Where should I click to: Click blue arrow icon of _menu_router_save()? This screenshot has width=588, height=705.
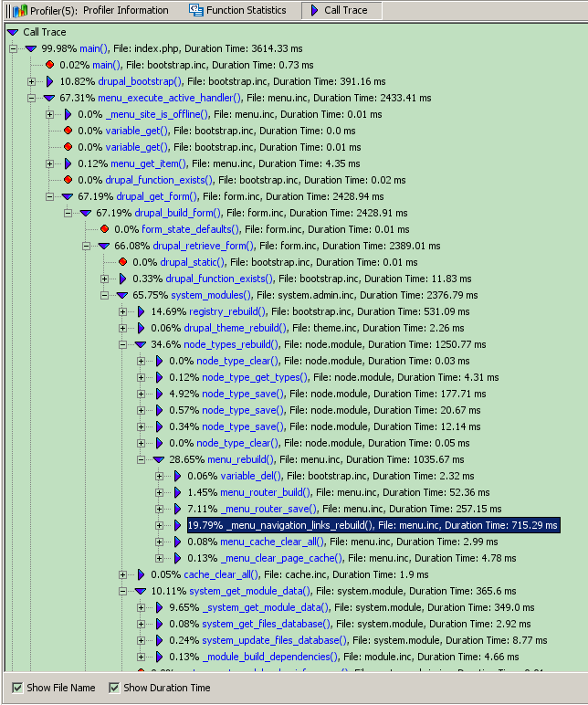pos(177,509)
